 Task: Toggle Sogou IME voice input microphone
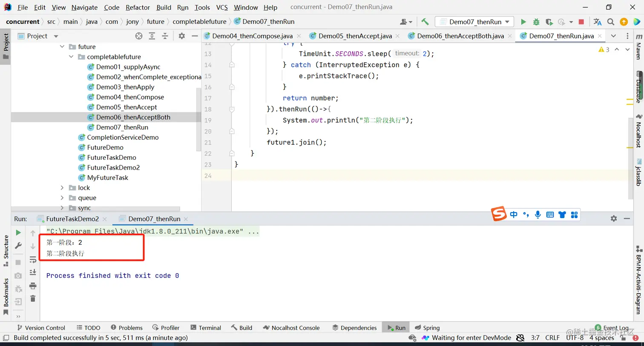tap(538, 215)
